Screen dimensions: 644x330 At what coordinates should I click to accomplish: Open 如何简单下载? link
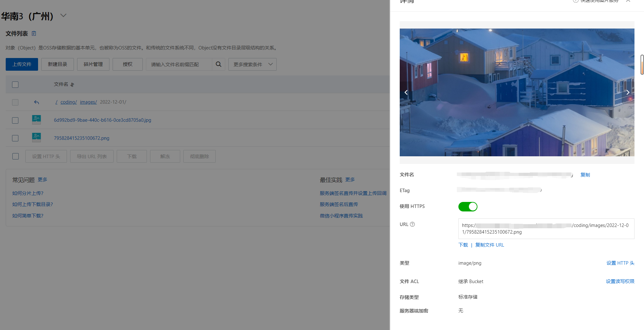(x=28, y=216)
